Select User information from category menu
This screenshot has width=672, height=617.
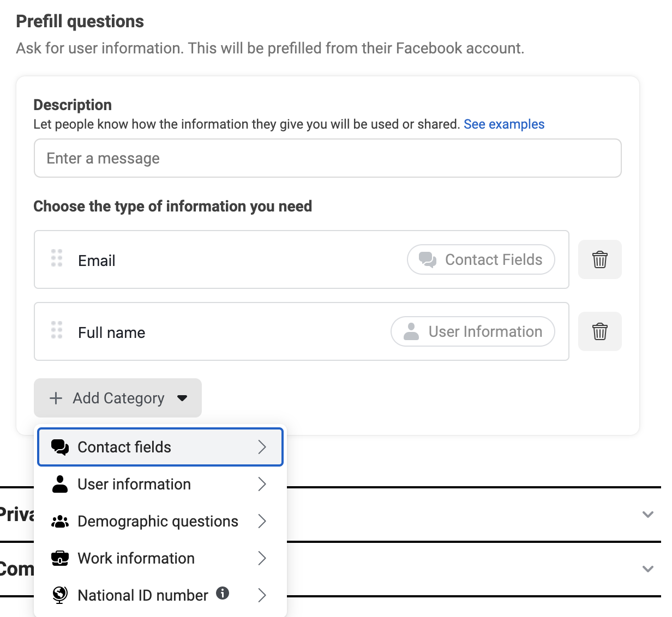[160, 484]
